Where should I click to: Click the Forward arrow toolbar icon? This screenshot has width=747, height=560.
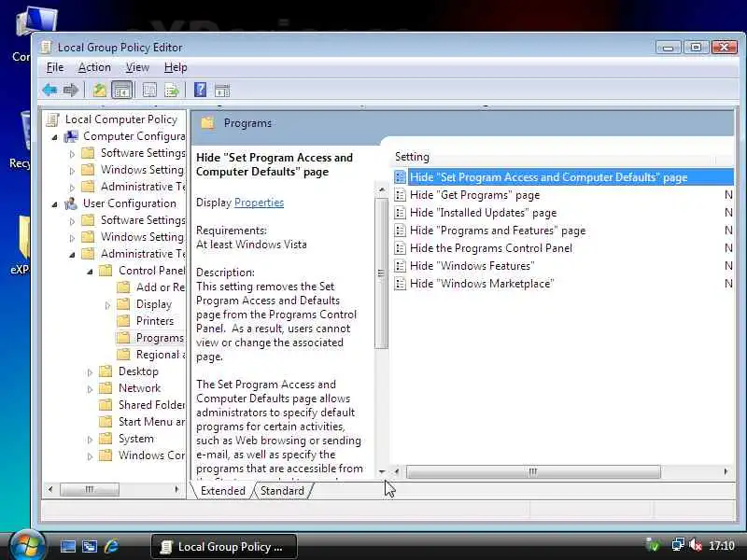tap(71, 90)
